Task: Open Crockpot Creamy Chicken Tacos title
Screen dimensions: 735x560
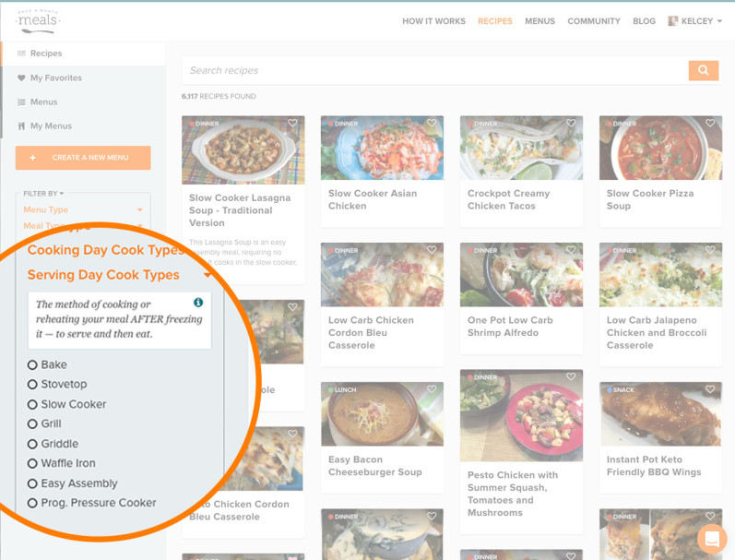Action: click(508, 199)
